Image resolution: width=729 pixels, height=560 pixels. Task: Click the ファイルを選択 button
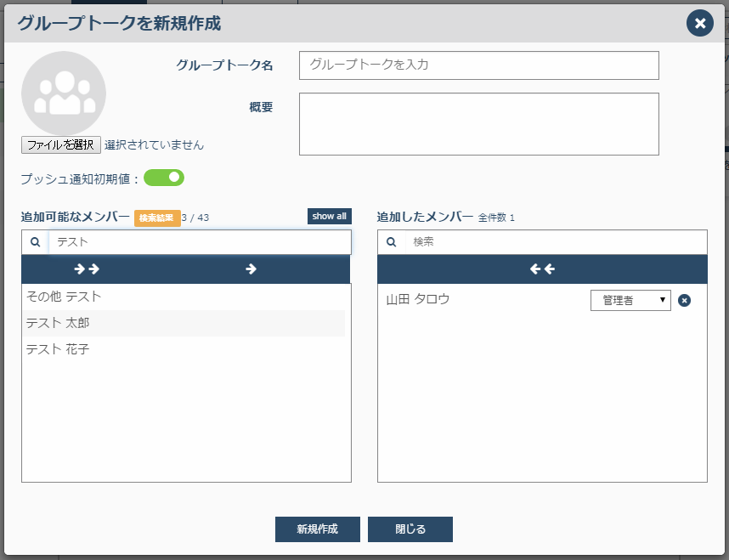click(x=61, y=145)
